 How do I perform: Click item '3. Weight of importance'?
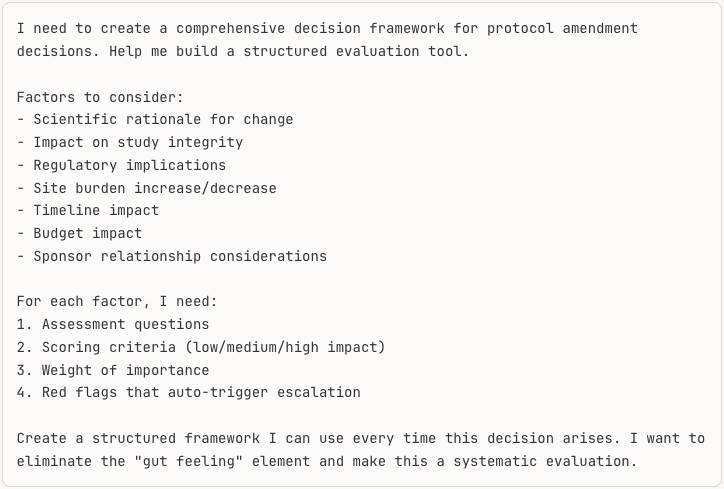click(113, 370)
